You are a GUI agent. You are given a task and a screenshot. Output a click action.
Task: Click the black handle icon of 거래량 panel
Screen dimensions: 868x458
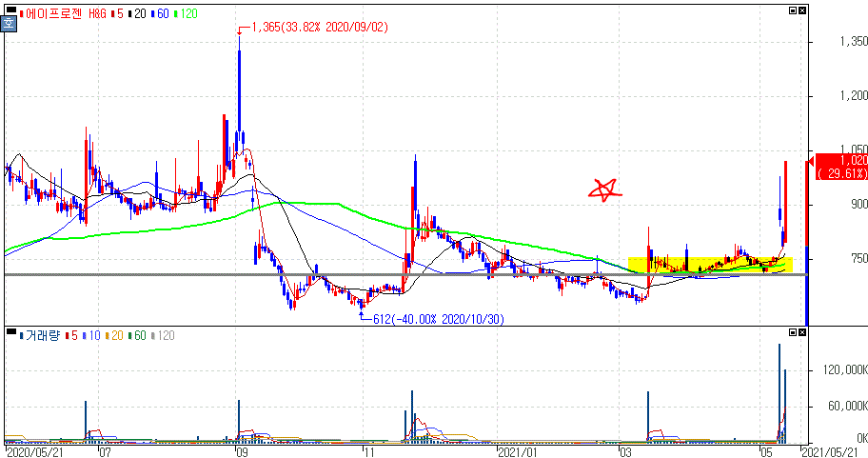coord(11,331)
